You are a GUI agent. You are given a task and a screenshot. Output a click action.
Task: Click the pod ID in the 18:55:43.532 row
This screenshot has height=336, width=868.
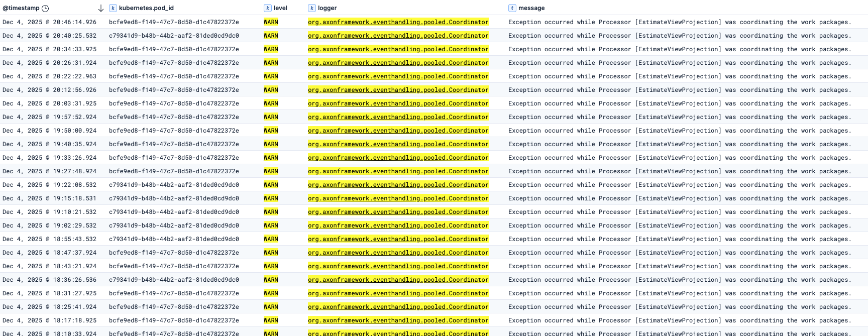174,239
